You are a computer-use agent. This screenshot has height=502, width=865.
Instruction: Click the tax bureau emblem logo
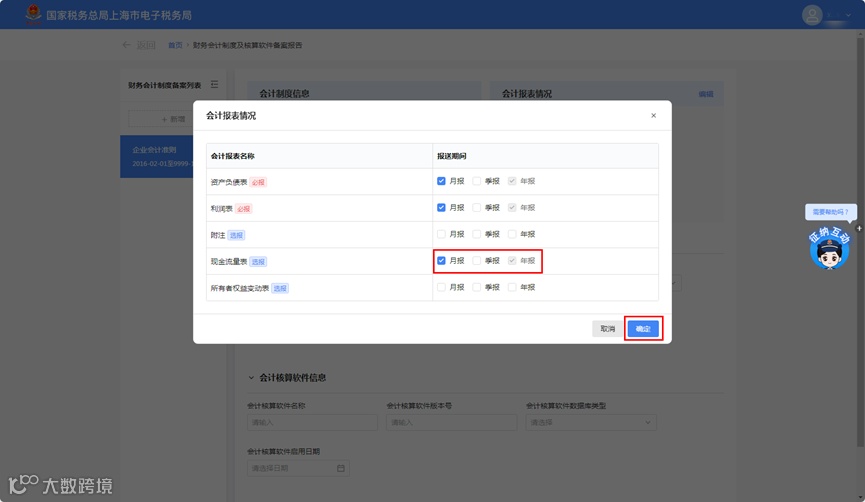click(x=33, y=14)
